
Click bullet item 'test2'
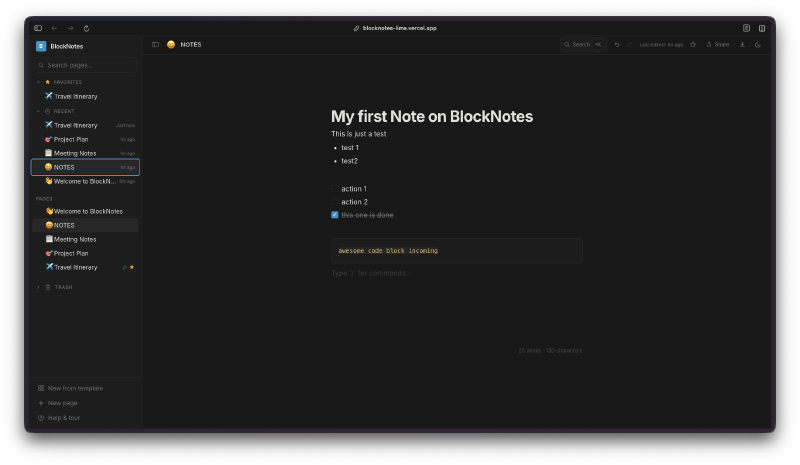pos(349,161)
